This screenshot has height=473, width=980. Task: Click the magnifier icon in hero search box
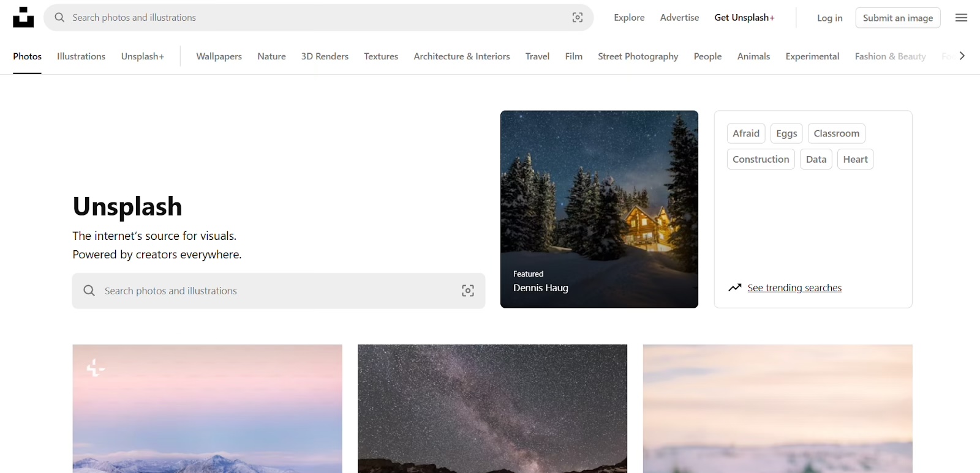(x=89, y=291)
